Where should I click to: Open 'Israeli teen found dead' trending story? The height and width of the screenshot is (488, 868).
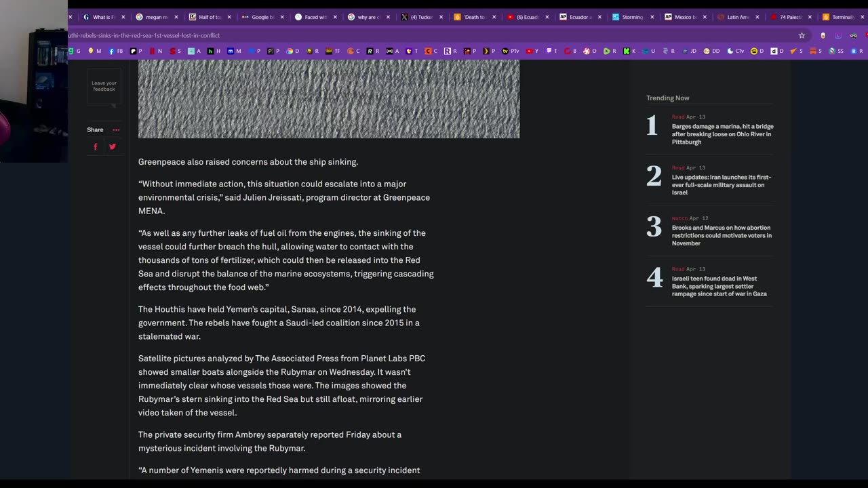tap(719, 286)
